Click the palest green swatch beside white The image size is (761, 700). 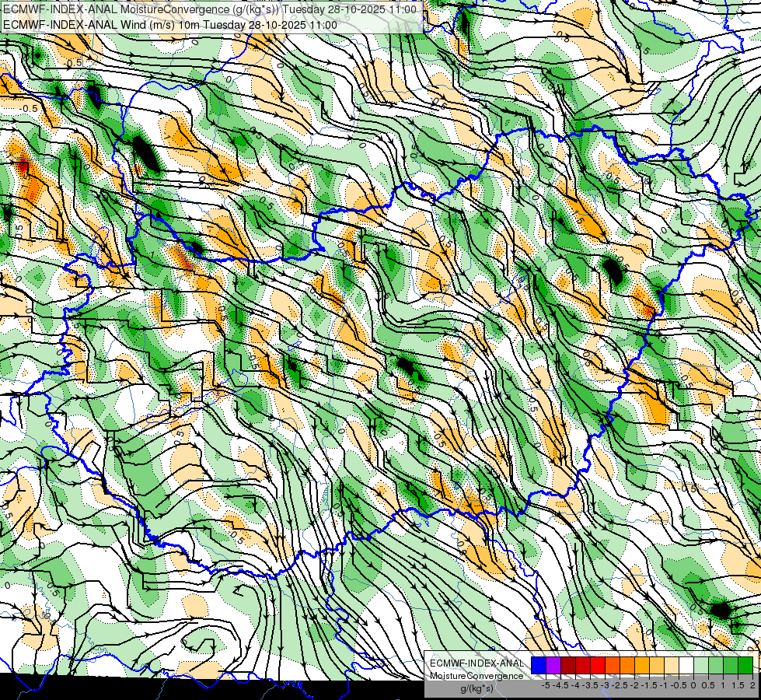[701, 665]
